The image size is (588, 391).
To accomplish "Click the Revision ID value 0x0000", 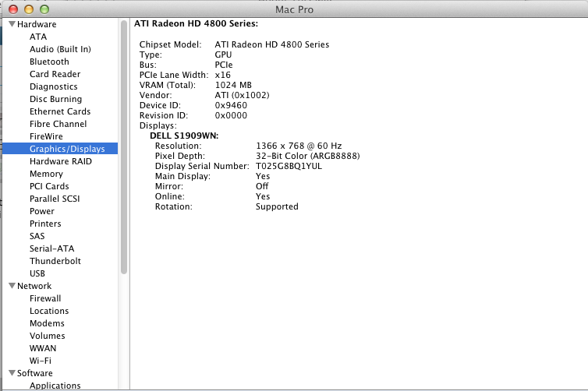I will coord(231,115).
